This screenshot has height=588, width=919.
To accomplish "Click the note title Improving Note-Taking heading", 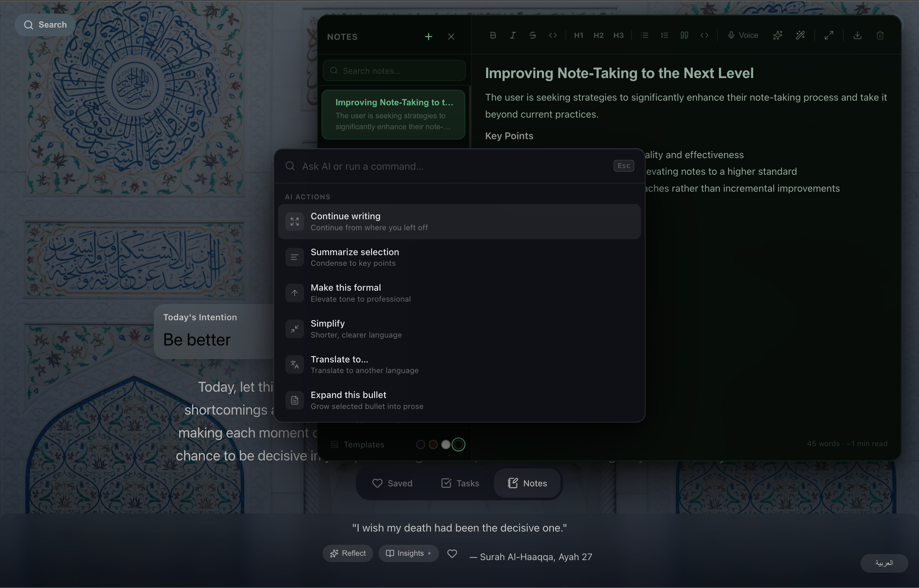I will (x=619, y=73).
